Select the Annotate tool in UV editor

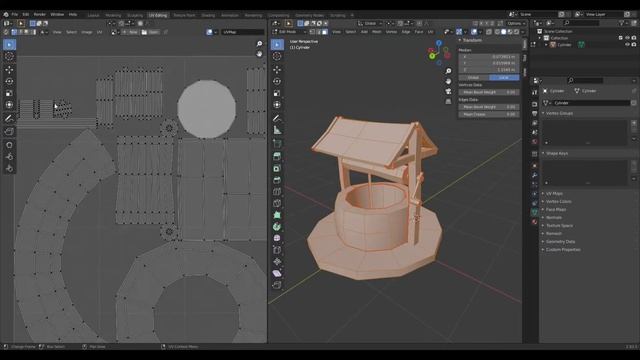click(x=9, y=118)
